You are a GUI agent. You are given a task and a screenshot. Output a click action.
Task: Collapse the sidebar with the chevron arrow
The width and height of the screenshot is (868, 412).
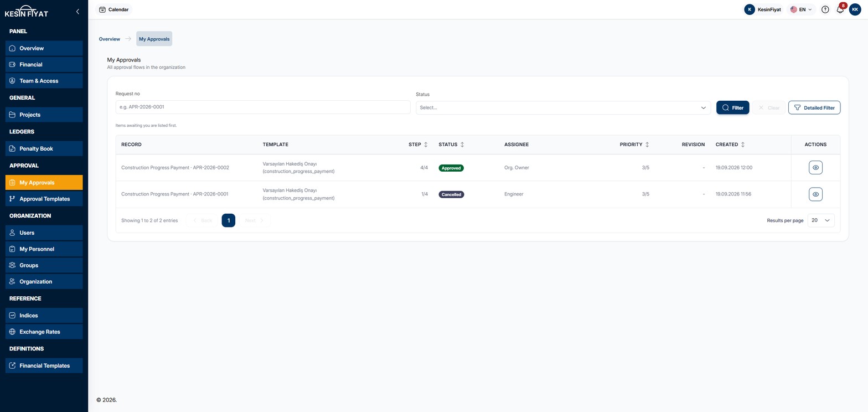coord(77,11)
